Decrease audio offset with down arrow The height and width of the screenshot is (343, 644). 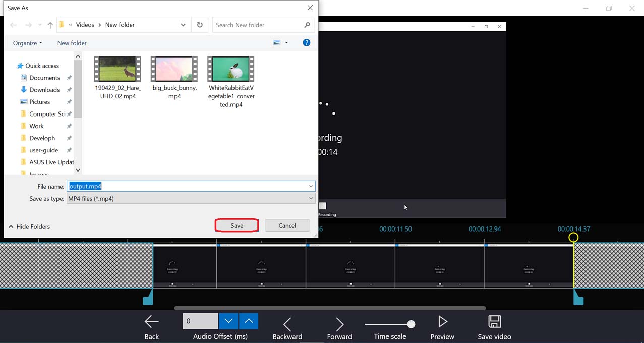(x=228, y=321)
